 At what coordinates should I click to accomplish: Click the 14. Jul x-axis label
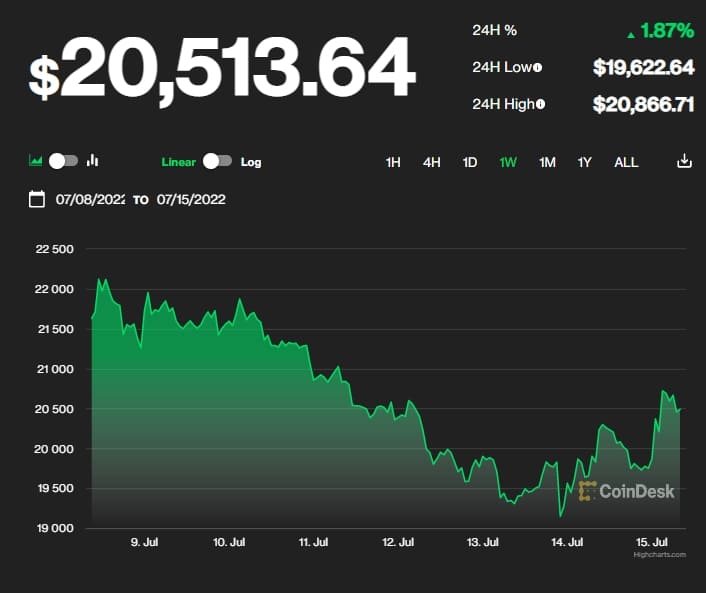click(x=567, y=542)
